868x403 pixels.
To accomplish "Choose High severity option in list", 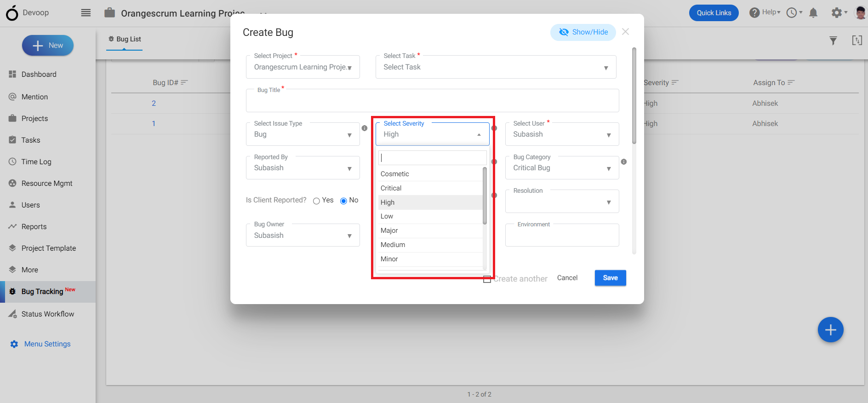I will click(430, 202).
